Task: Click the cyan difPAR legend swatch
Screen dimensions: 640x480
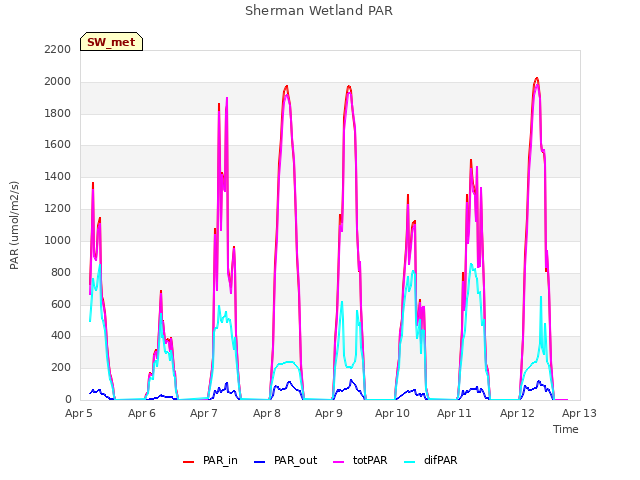Action: tap(410, 462)
